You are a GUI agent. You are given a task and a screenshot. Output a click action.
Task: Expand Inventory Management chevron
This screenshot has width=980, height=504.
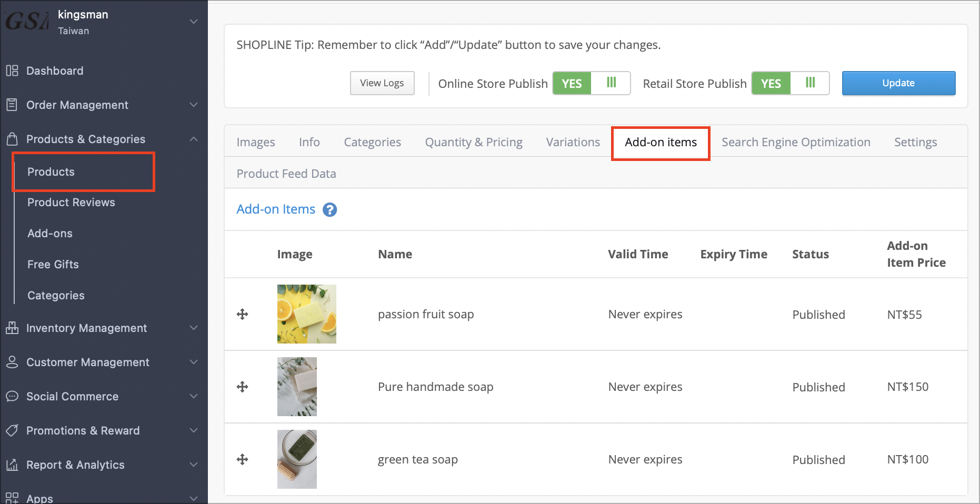[x=194, y=328]
